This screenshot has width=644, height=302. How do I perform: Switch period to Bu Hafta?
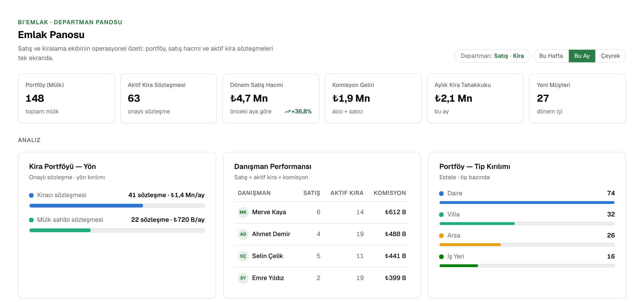(x=551, y=56)
